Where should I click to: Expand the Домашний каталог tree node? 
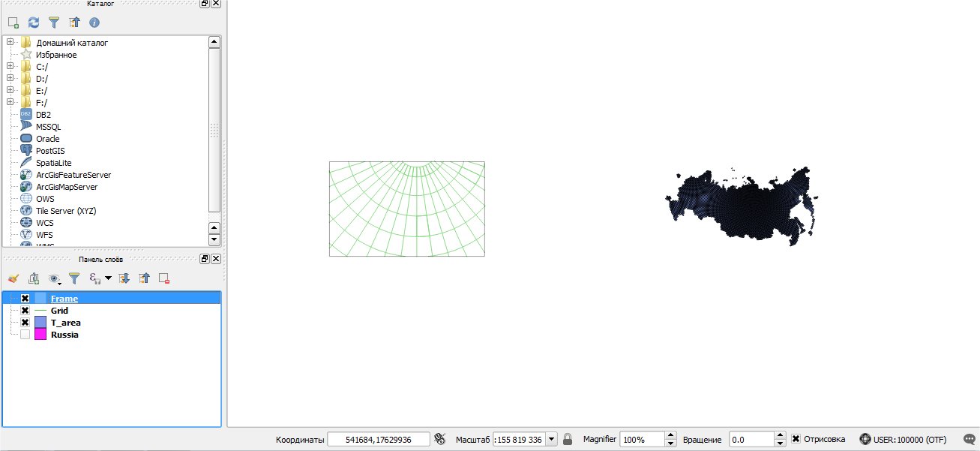(10, 43)
